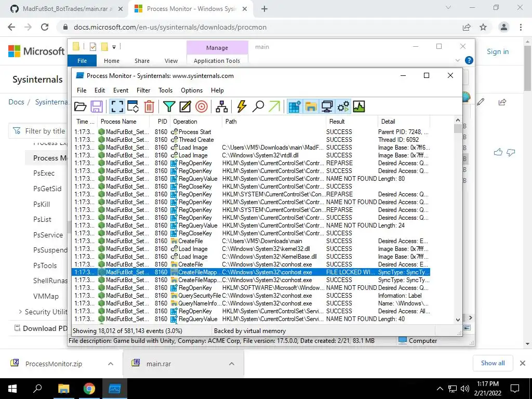532x399 pixels.
Task: Click the Chrome share page icon
Action: pos(467,27)
